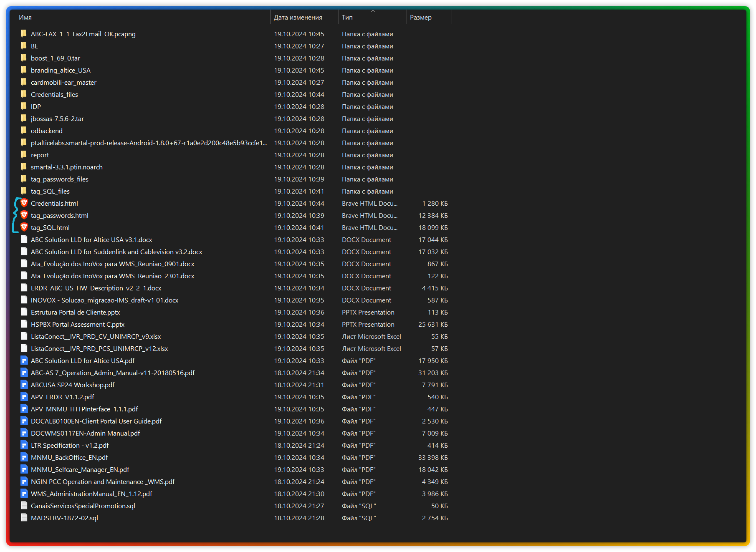Screen dimensions: 756x552
Task: Click PDF icon of MNMU_BackOffice_EN.pdf
Action: 24,457
